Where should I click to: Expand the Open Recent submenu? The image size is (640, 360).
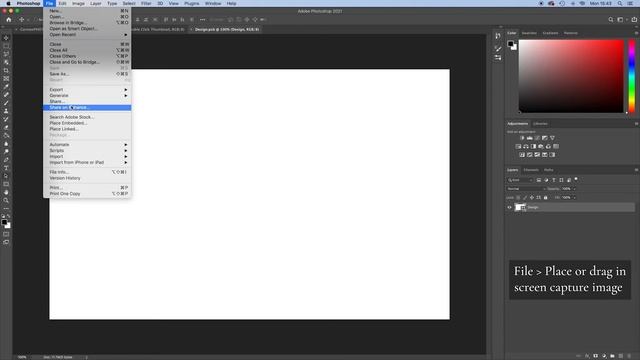(x=87, y=35)
